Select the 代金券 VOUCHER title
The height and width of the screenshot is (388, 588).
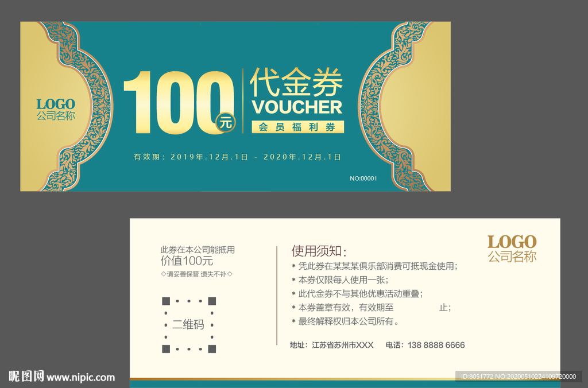click(x=296, y=92)
